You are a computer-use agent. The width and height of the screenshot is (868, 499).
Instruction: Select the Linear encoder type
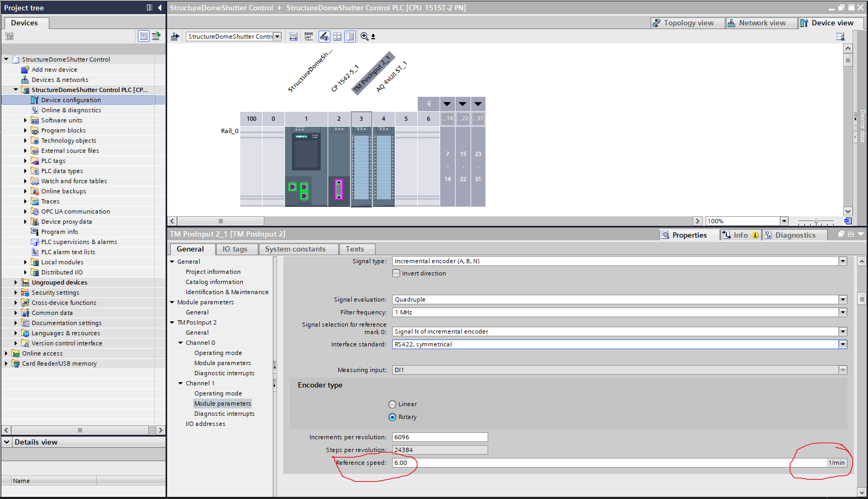[392, 404]
